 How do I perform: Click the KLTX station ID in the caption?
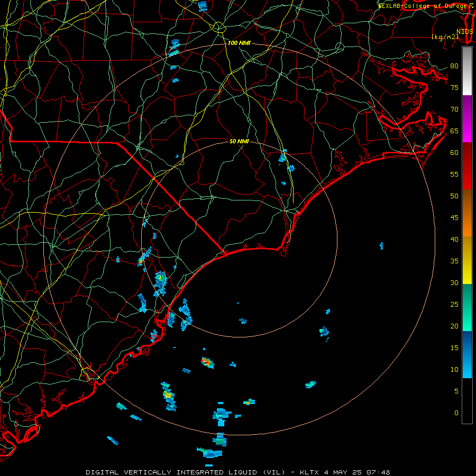tap(309, 472)
